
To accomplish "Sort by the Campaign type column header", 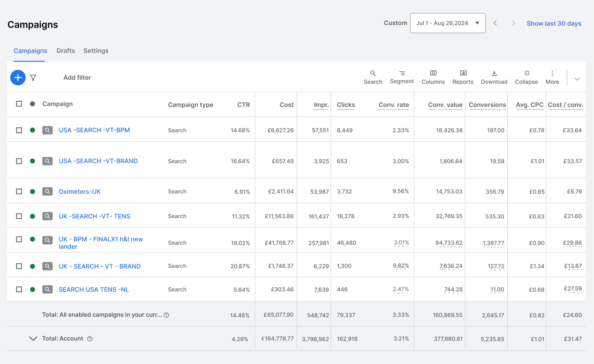I will coord(191,105).
